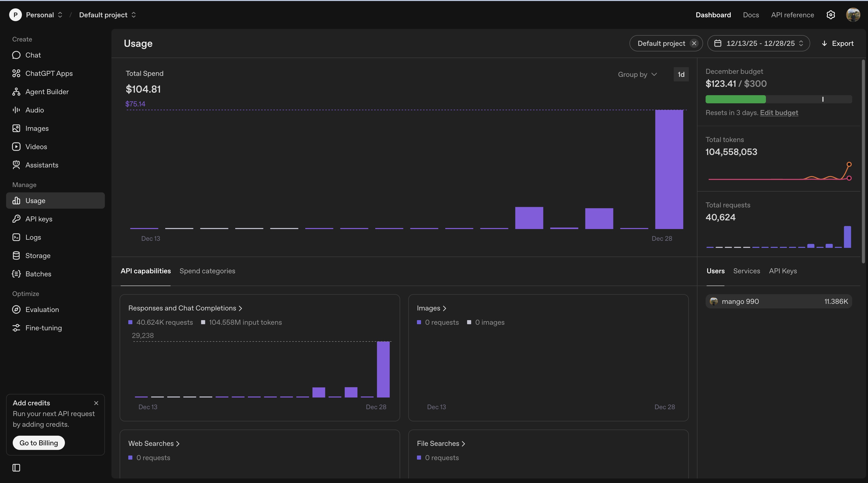Screen dimensions: 868x483
Task: Click the Edit budget link
Action: 779,112
